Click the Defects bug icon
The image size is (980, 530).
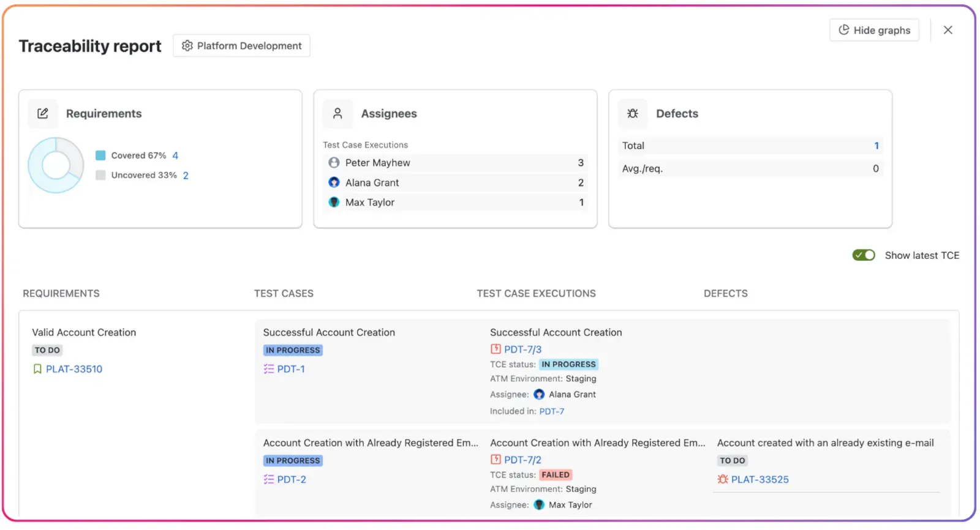pyautogui.click(x=633, y=114)
